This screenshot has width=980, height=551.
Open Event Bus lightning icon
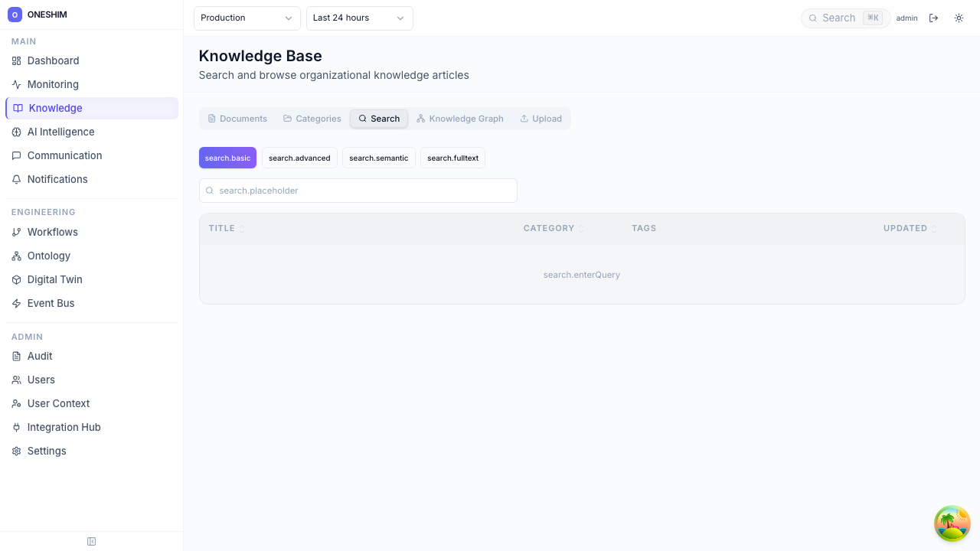[x=16, y=303]
